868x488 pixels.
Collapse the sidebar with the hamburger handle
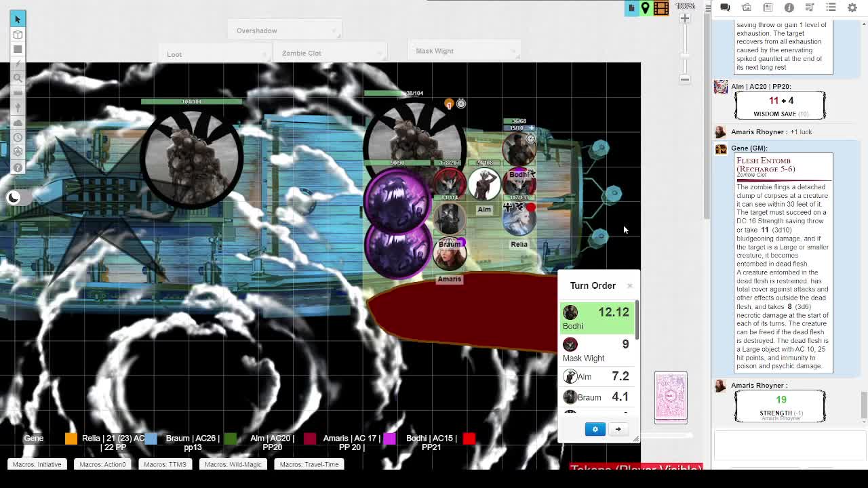[708, 7]
